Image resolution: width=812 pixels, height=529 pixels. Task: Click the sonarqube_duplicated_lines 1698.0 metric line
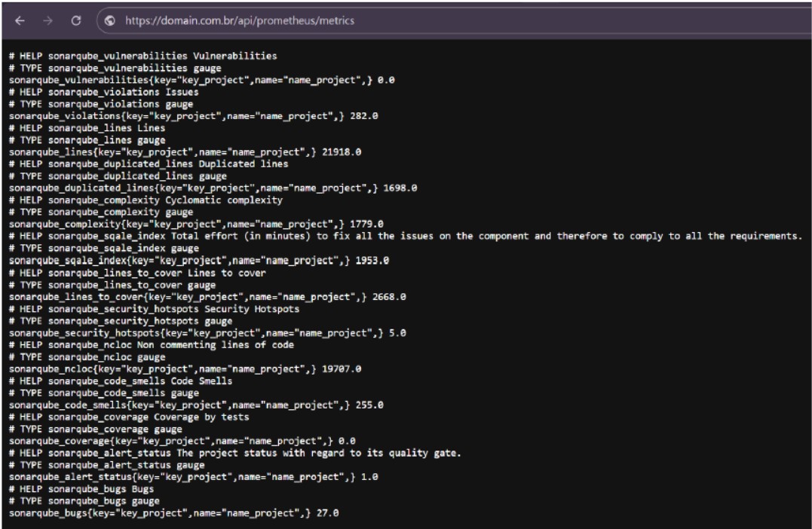[x=213, y=188]
